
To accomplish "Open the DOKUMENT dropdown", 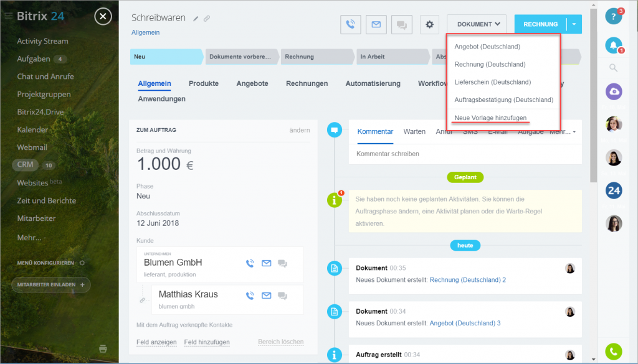I will coord(477,24).
